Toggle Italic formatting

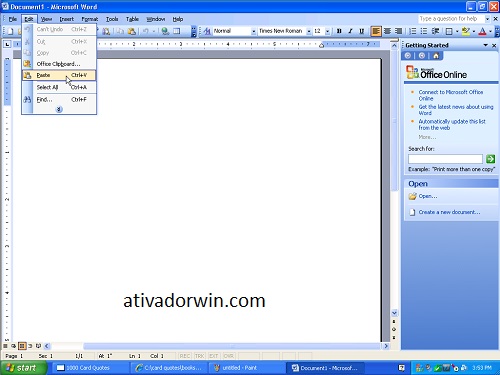350,31
